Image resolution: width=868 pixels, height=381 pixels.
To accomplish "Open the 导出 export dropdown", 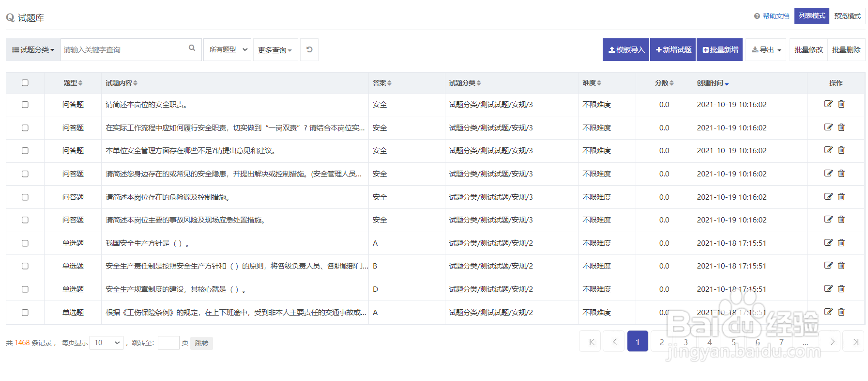I will pos(766,49).
